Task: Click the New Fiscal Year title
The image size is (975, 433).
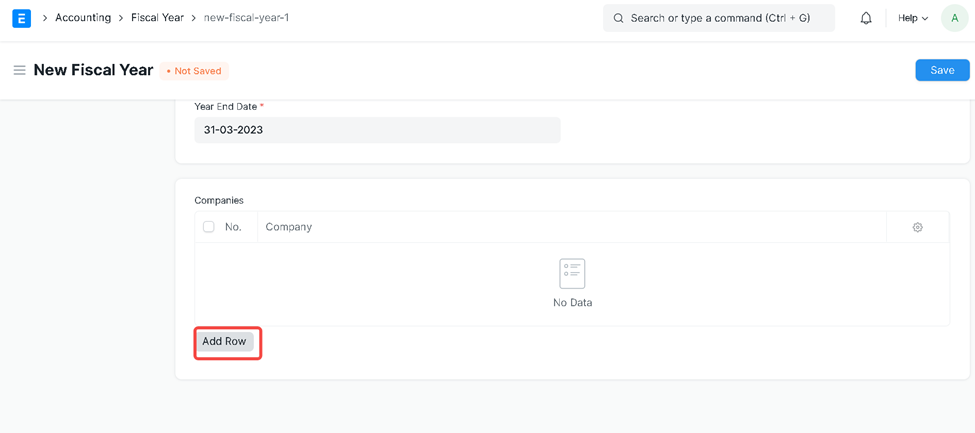Action: (93, 71)
